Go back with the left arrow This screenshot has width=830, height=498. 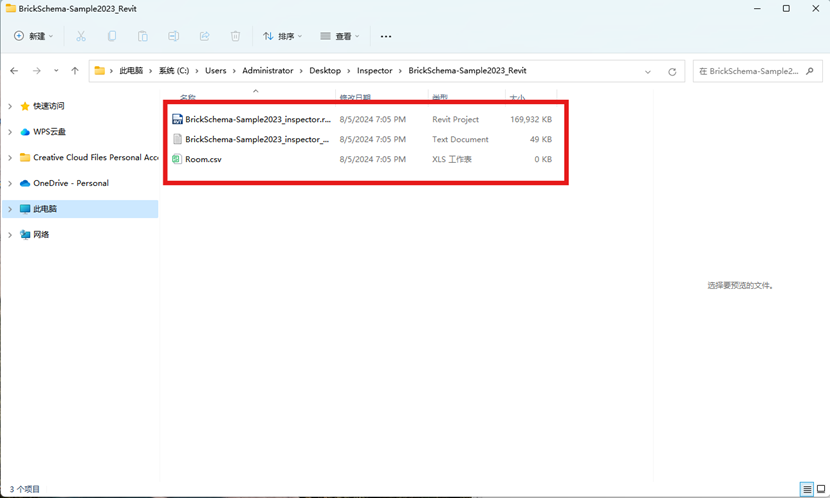point(14,71)
